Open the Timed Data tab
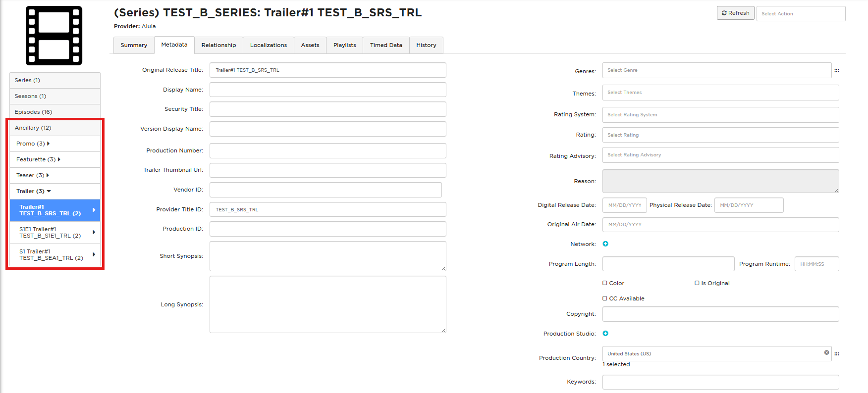This screenshot has height=393, width=868. 386,45
